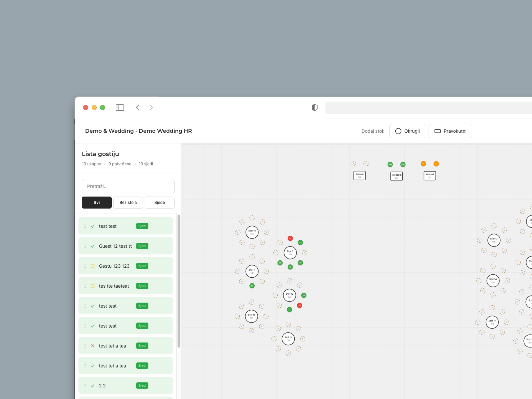Focus the Pretraži search field
Viewport: 532px width, 399px height.
click(x=128, y=186)
